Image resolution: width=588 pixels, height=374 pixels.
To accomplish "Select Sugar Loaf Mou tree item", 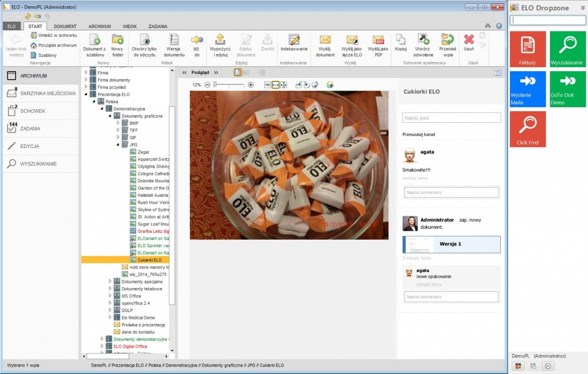I will [149, 224].
